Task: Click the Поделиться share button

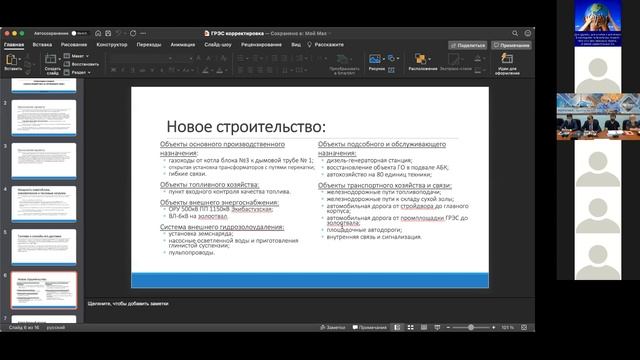Action: coord(468,45)
